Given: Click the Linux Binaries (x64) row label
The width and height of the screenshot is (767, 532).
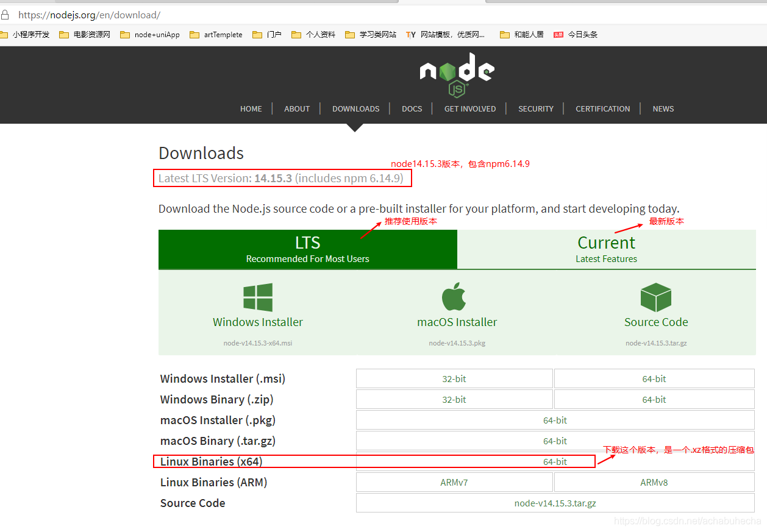Looking at the screenshot, I should 212,461.
